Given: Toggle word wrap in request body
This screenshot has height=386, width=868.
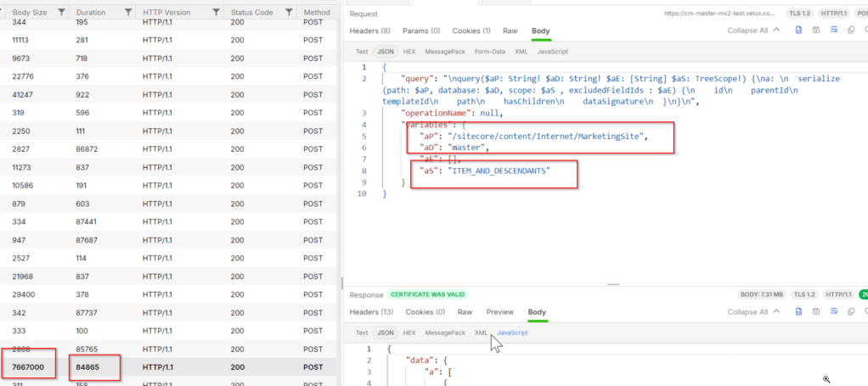Looking at the screenshot, I should click(832, 31).
